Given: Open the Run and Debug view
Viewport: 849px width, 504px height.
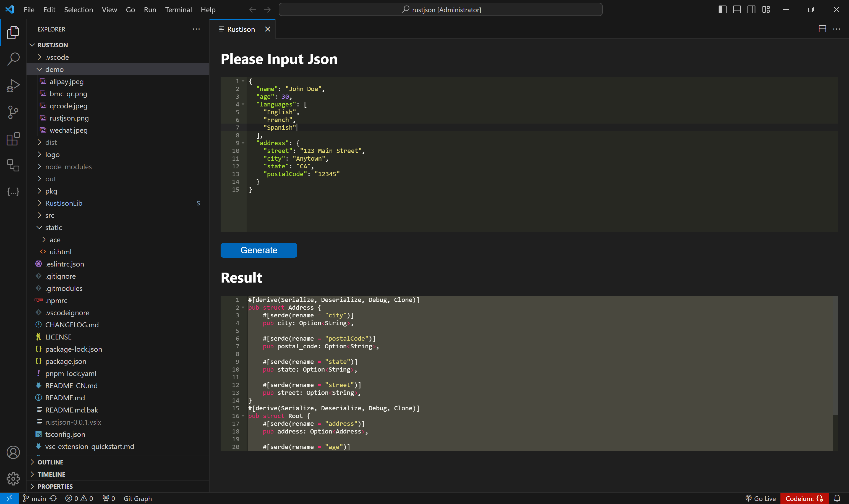Looking at the screenshot, I should 13,86.
